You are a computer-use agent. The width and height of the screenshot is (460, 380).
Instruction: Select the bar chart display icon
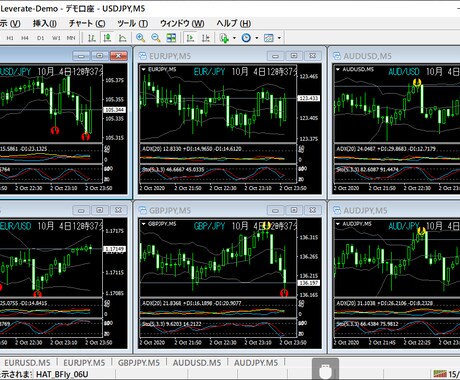(x=92, y=38)
